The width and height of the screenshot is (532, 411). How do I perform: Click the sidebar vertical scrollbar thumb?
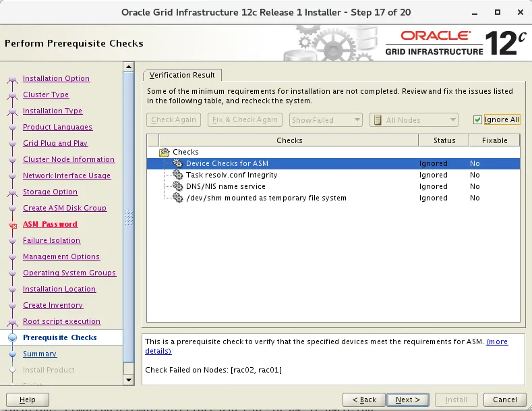tap(129, 217)
